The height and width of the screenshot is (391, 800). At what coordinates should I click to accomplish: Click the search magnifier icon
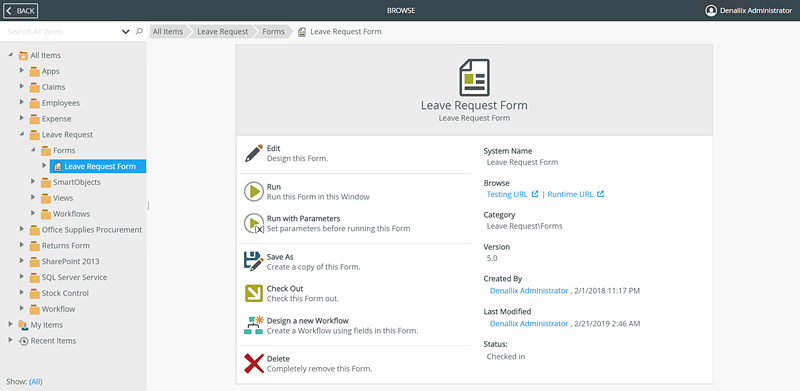139,32
